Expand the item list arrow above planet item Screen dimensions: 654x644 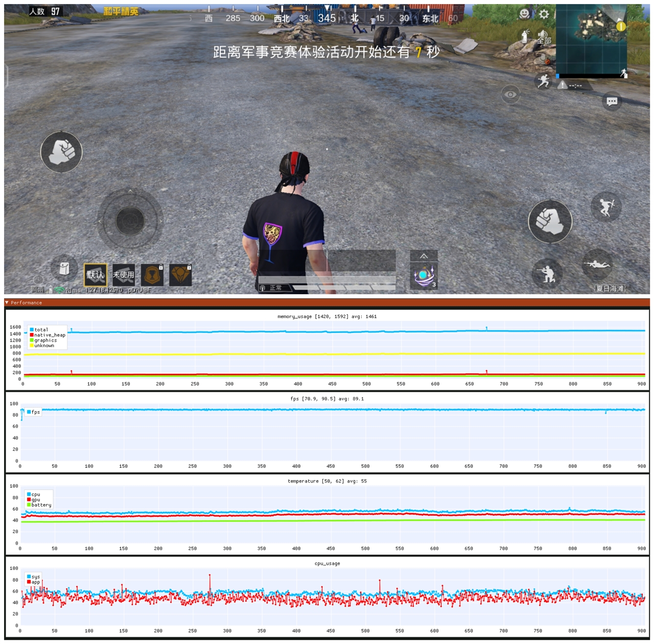coord(424,256)
